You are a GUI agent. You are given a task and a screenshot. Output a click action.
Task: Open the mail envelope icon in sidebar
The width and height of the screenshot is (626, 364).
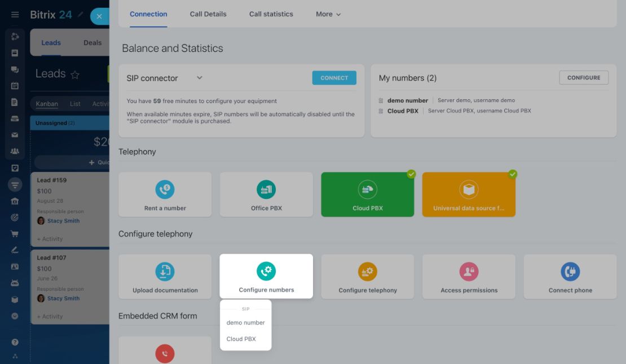point(15,135)
